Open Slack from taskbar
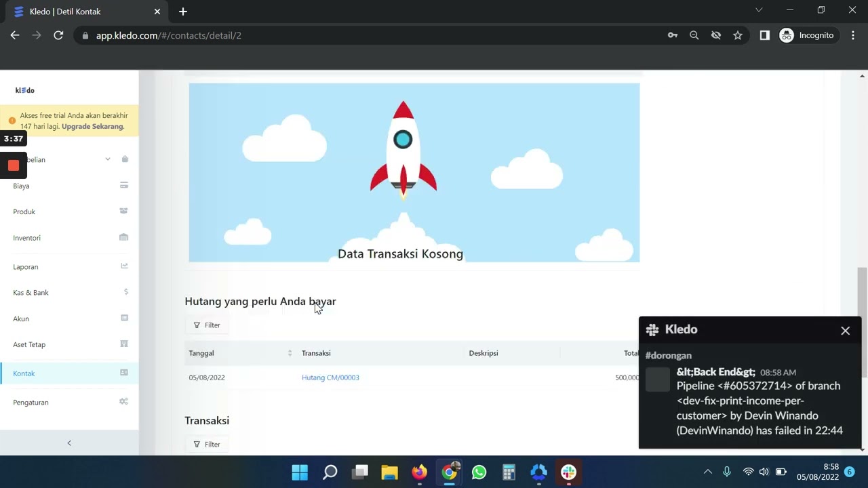Screen dimensions: 868x488 pyautogui.click(x=568, y=472)
